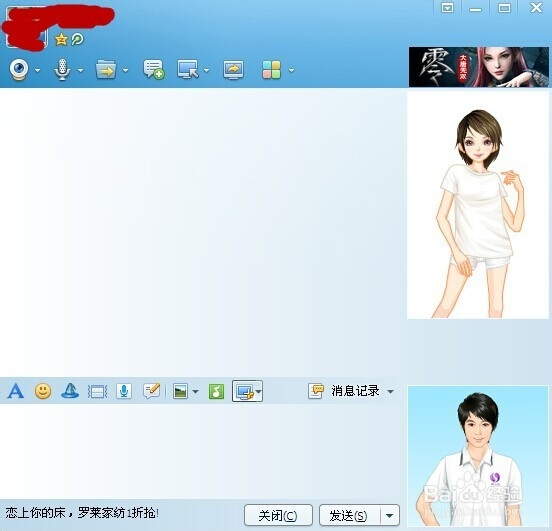Expand the 消息记录 dropdown arrow

click(390, 392)
